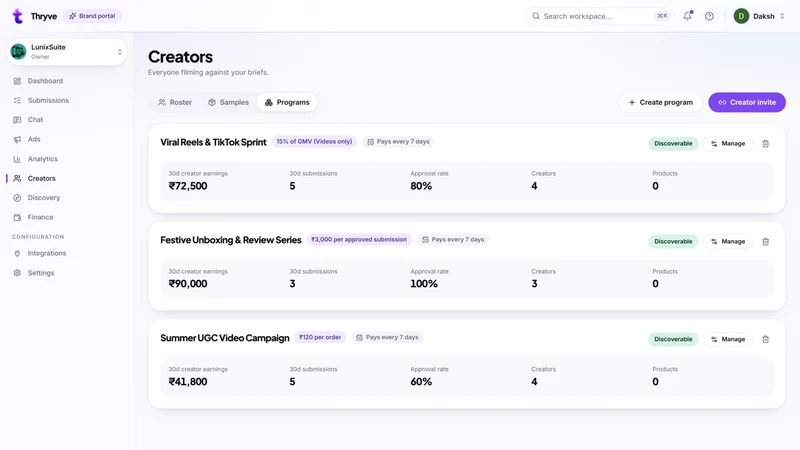800x450 pixels.
Task: Manage the Festive Unboxing & Review Series program
Action: click(x=728, y=242)
